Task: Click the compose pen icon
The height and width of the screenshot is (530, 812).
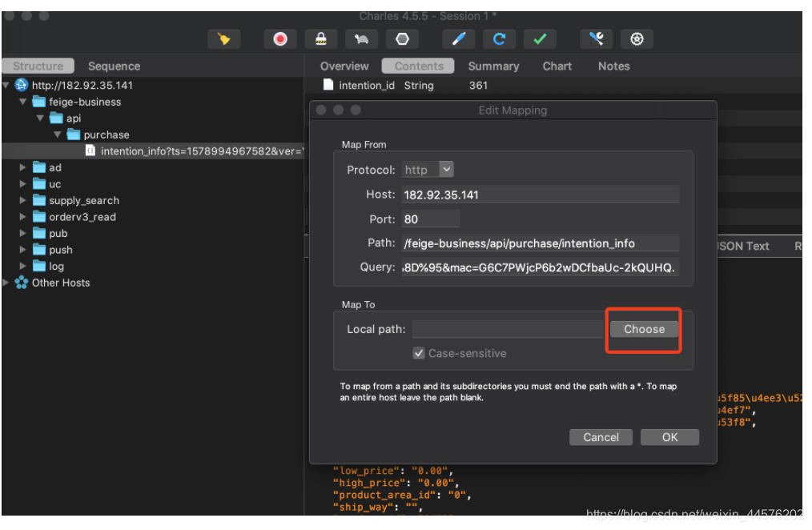Action: click(x=459, y=39)
